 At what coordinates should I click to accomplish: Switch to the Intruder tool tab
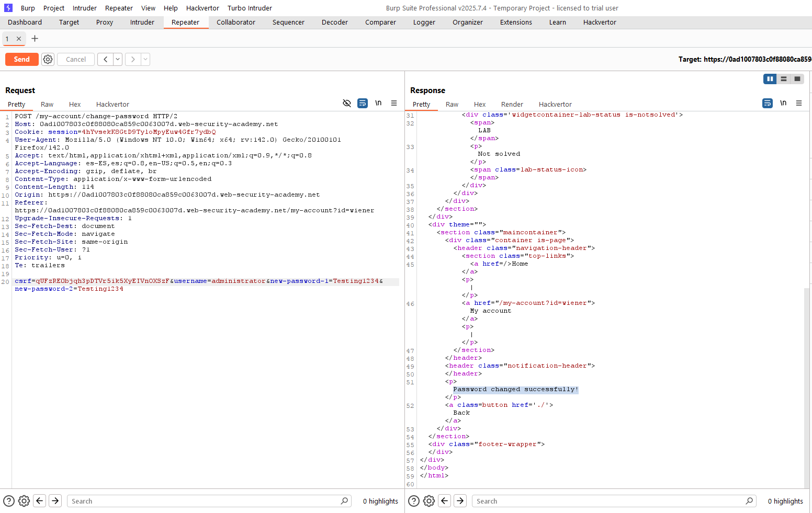coord(142,22)
